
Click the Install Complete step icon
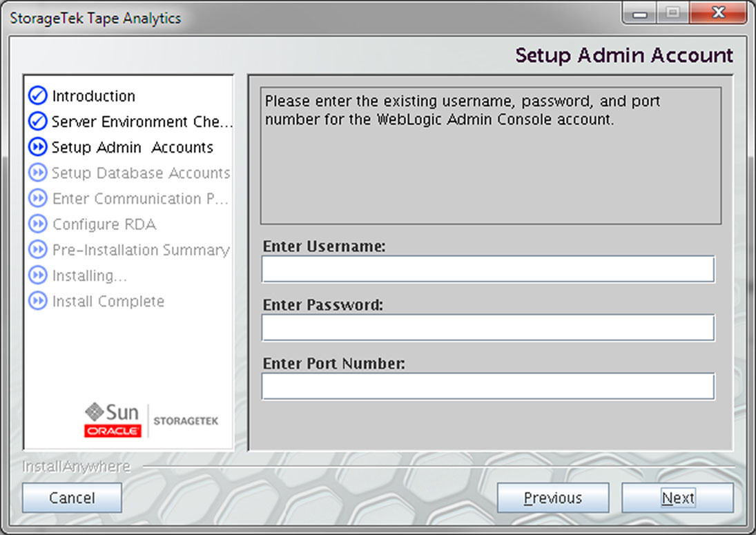(37, 301)
